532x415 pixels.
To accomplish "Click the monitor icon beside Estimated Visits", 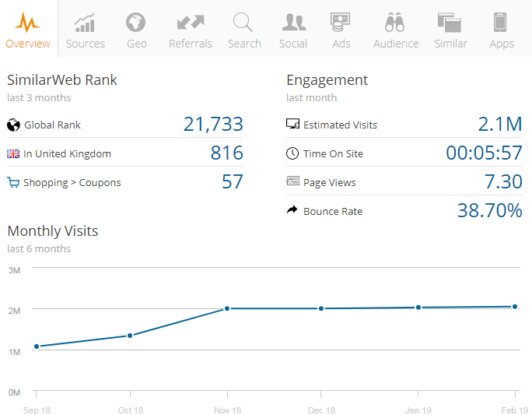I will tap(292, 124).
